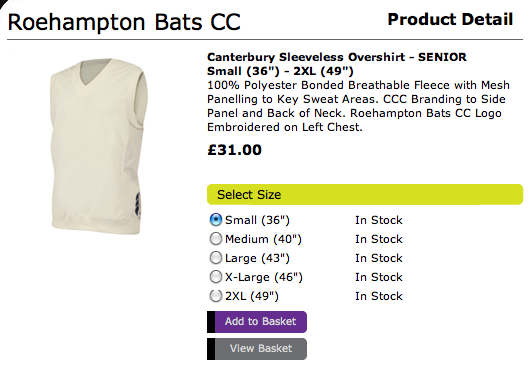Image resolution: width=530 pixels, height=374 pixels.
Task: Open the View Basket button
Action: [x=257, y=349]
